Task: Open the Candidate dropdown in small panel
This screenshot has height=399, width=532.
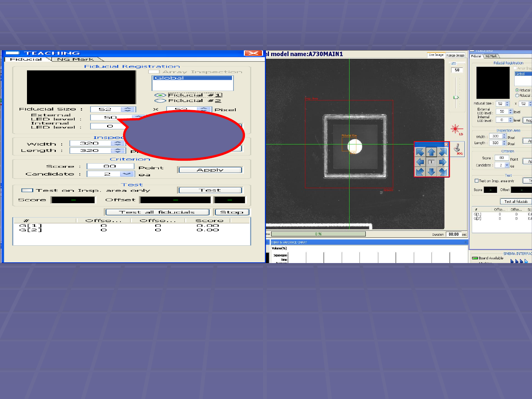Action: click(507, 165)
